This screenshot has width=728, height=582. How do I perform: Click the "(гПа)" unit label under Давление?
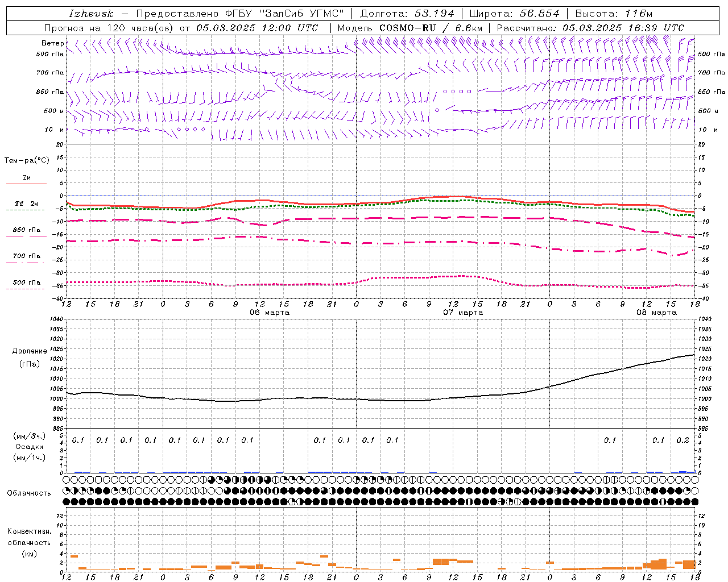[30, 364]
